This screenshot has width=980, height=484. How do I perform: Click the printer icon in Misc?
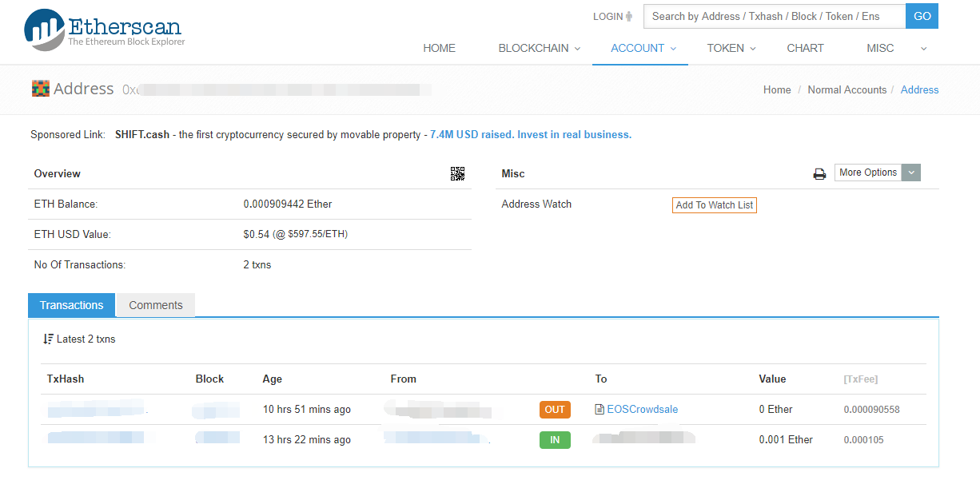(819, 174)
